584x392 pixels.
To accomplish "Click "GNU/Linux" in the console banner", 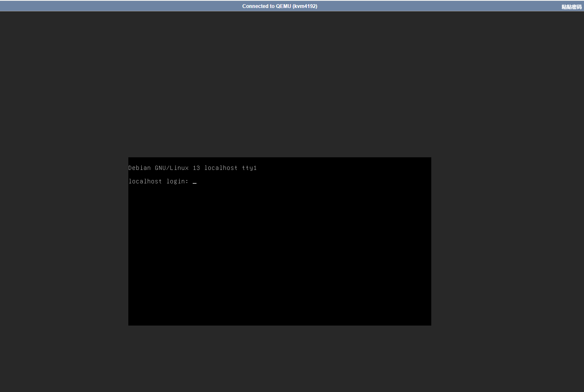I will coord(172,168).
